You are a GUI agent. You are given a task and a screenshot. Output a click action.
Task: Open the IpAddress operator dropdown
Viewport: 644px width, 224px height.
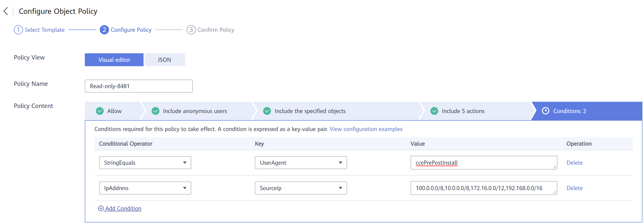(x=145, y=188)
